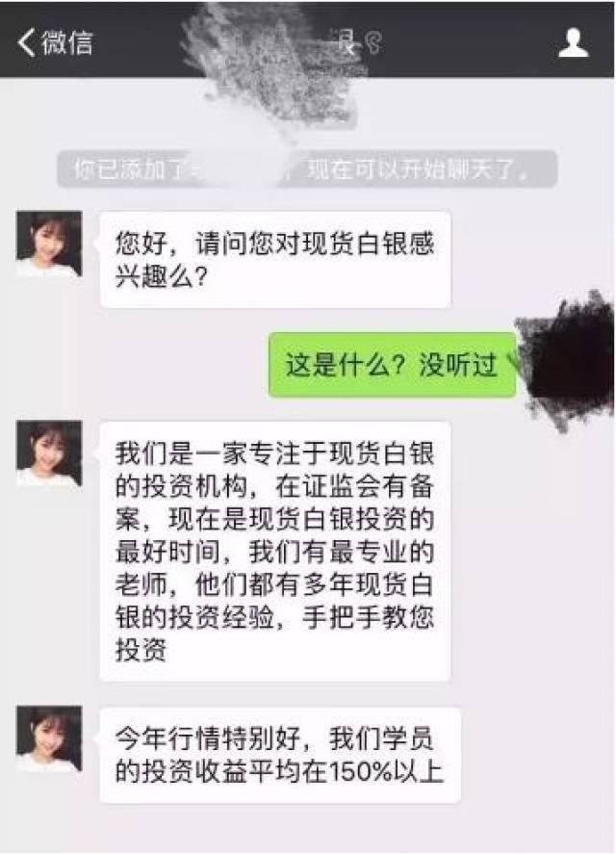616x855 pixels.
Task: Tap the back chevron arrow
Action: [26, 42]
